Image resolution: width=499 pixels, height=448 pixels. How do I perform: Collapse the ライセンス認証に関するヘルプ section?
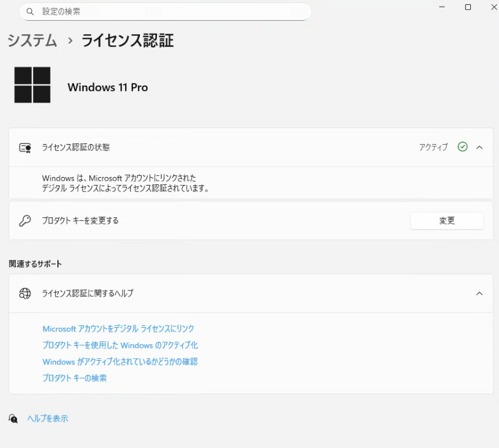click(x=479, y=294)
